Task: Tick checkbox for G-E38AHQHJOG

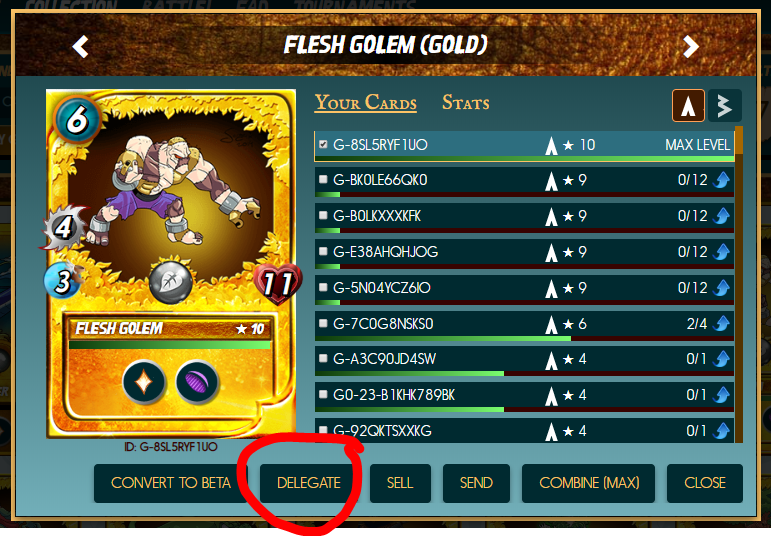Action: [x=323, y=251]
